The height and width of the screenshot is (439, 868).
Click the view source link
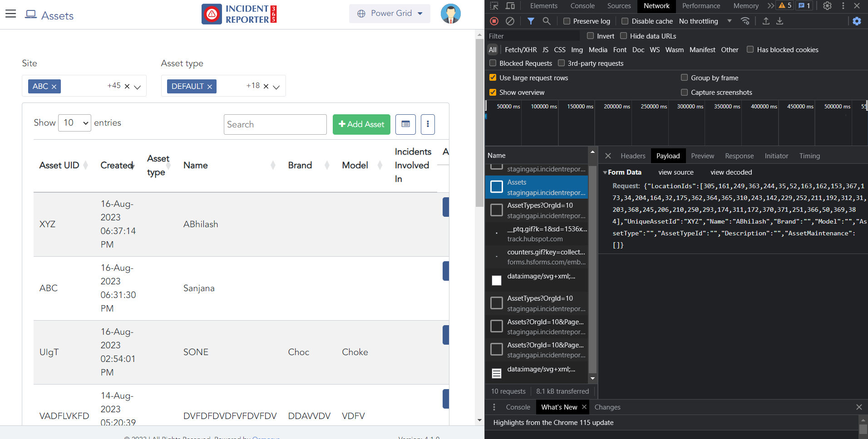[x=676, y=172]
